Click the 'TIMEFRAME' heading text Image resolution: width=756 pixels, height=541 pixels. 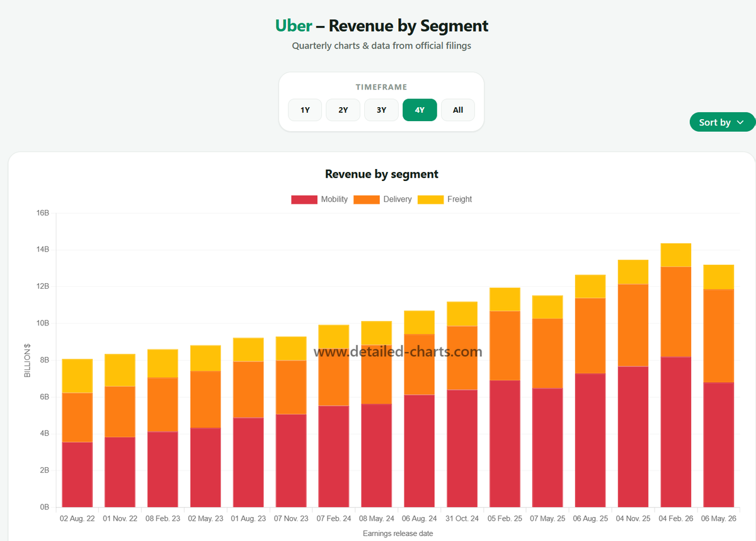(381, 87)
